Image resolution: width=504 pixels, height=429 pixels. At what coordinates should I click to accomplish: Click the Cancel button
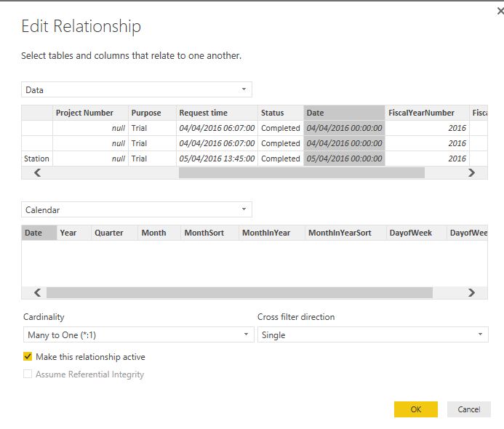(x=469, y=409)
